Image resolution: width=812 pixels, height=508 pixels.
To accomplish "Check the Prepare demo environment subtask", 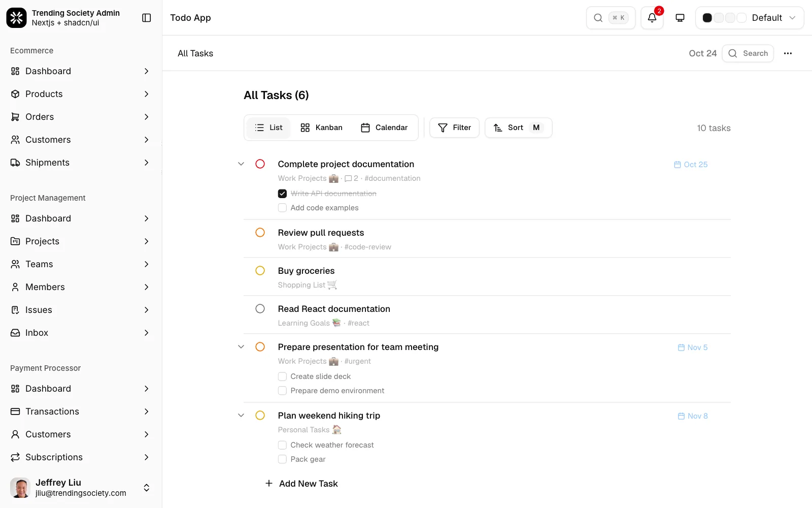I will coord(282,391).
